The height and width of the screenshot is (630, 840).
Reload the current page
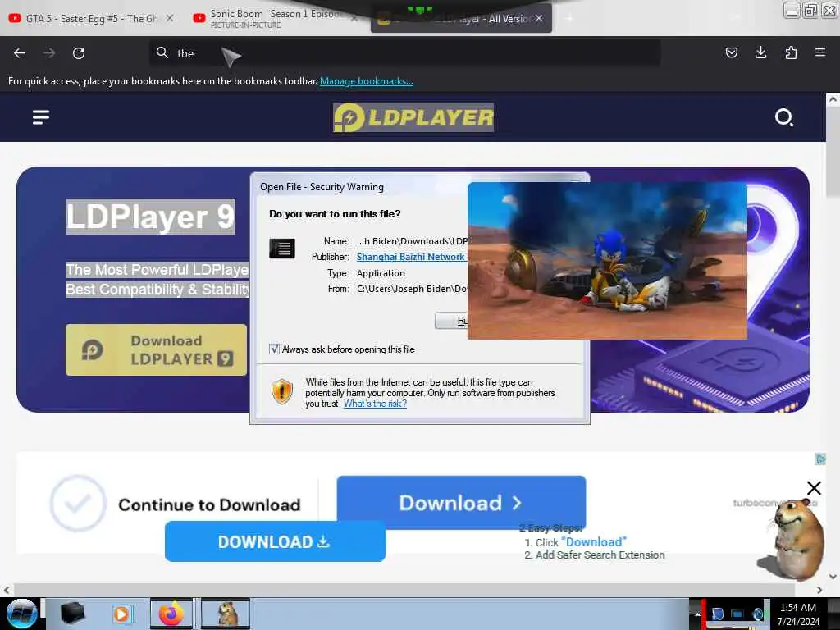[x=79, y=53]
